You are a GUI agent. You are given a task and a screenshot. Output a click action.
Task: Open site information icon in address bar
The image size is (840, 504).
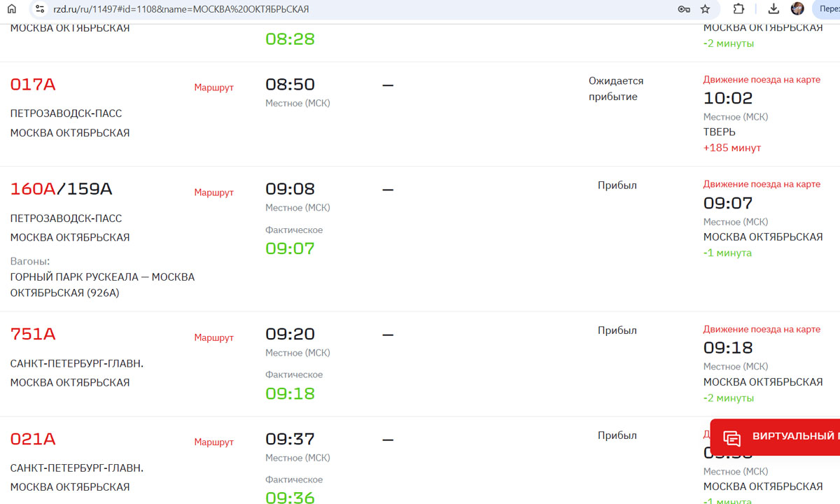coord(39,9)
